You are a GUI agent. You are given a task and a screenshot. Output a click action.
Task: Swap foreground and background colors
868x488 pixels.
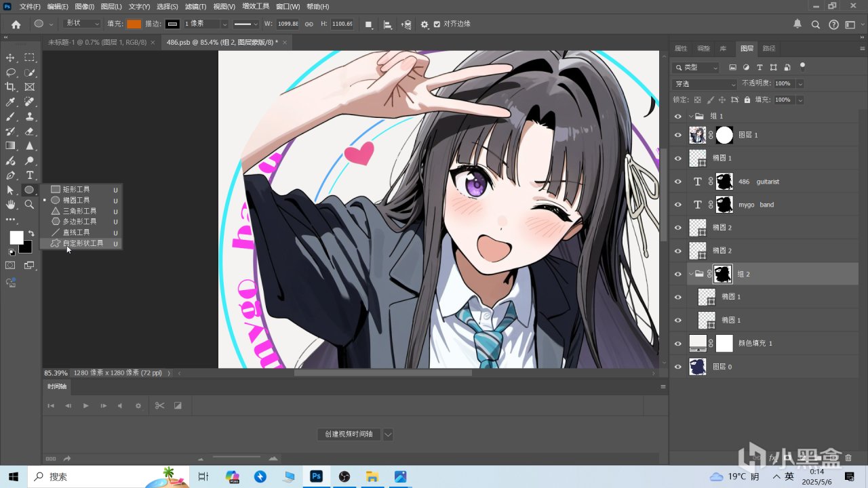(x=31, y=234)
